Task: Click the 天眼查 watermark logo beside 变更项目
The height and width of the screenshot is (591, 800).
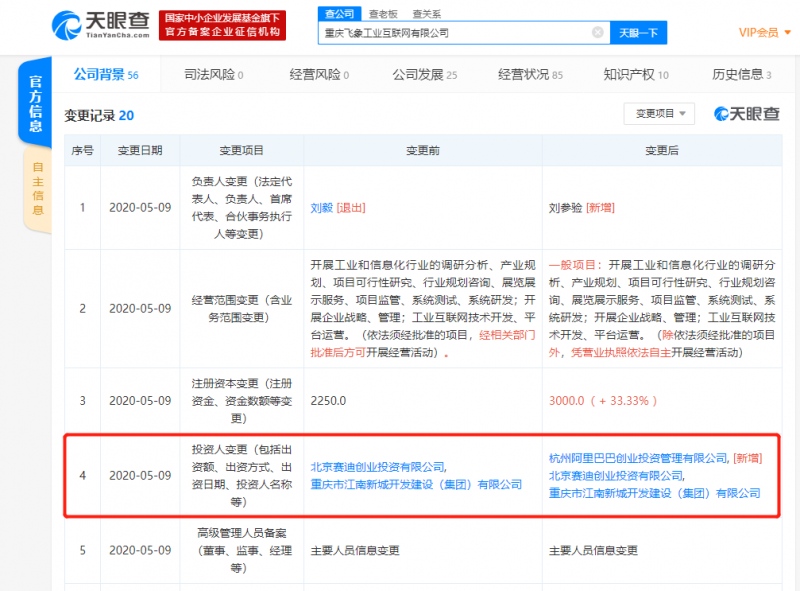Action: point(746,114)
